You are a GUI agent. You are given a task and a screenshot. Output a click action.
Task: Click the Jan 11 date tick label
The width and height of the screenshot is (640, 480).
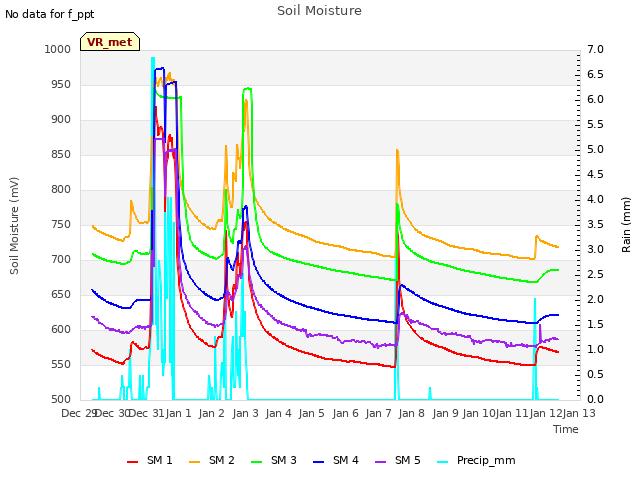pyautogui.click(x=512, y=413)
